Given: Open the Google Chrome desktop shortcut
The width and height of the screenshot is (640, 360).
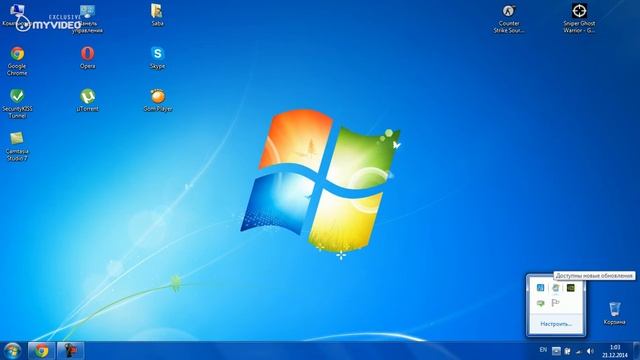Looking at the screenshot, I should [17, 61].
